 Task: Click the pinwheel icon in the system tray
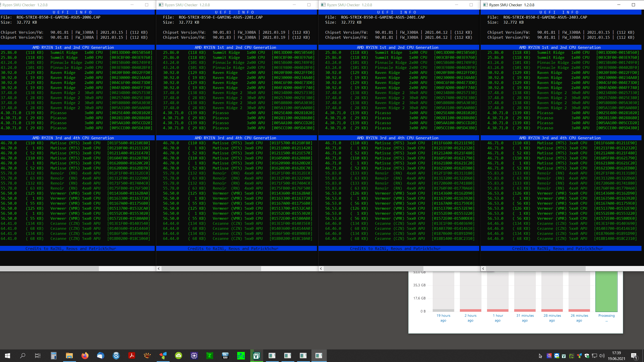(579, 356)
